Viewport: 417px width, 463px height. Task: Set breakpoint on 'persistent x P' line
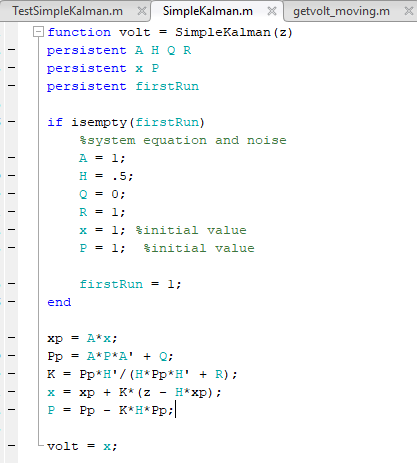[12, 68]
